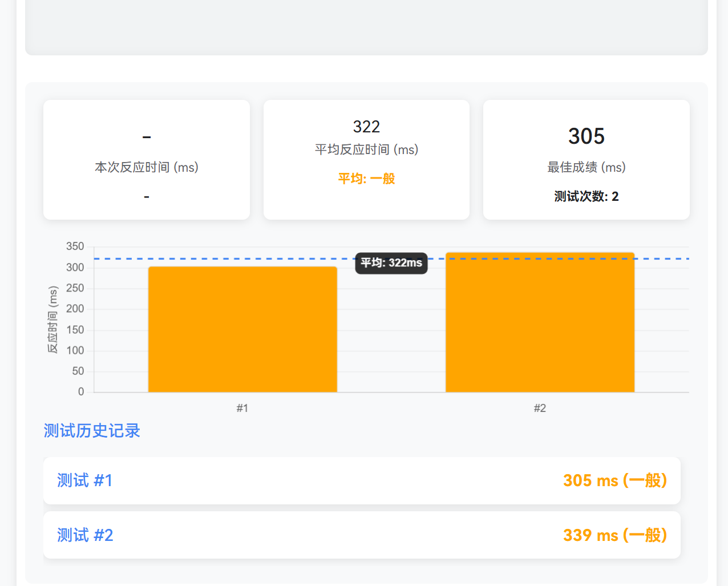Click the 反应时间 (ms) y-axis title
728x586 pixels.
pyautogui.click(x=52, y=320)
